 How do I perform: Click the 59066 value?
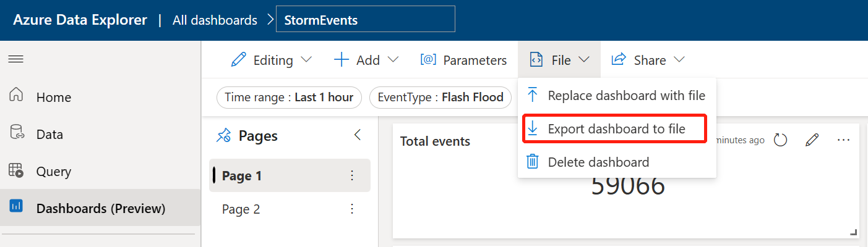pyautogui.click(x=628, y=186)
